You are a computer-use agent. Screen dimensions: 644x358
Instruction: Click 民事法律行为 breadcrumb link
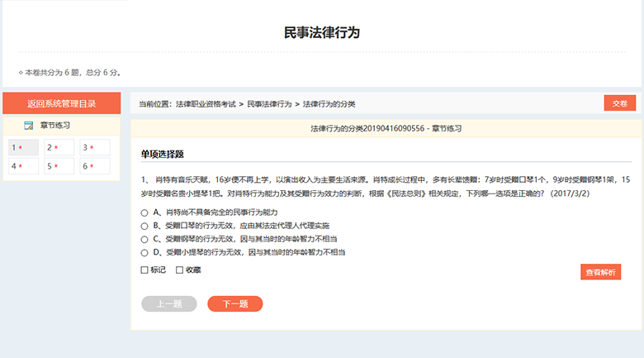click(x=269, y=104)
